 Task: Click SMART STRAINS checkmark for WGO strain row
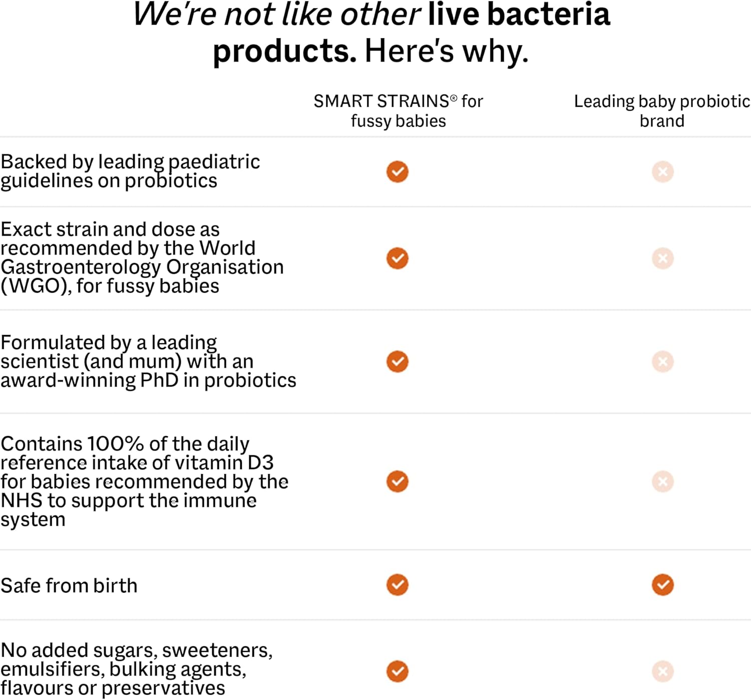(x=398, y=258)
